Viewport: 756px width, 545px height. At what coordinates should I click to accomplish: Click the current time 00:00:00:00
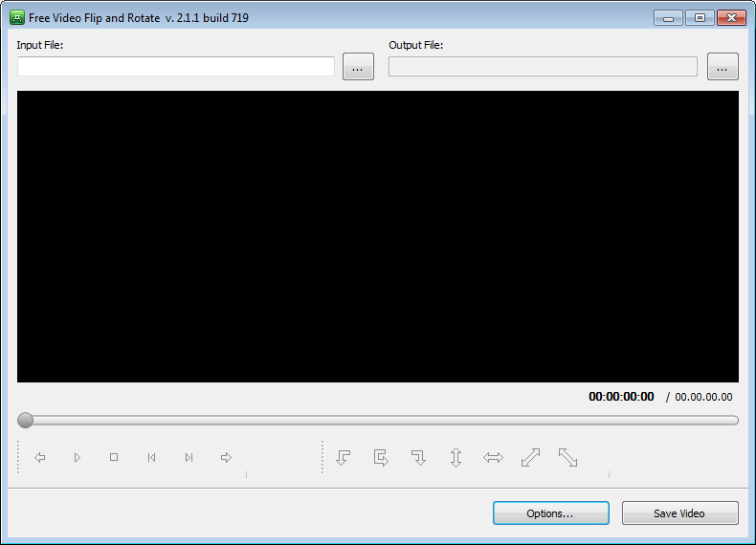pos(621,397)
